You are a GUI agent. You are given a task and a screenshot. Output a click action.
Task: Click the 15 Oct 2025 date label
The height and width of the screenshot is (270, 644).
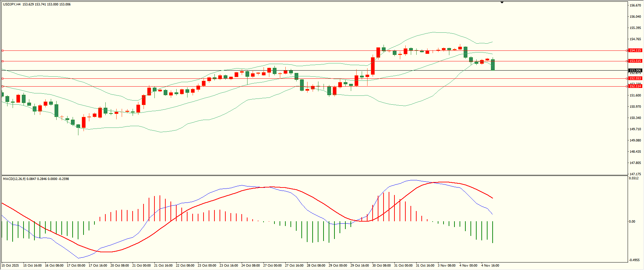(x=10, y=265)
